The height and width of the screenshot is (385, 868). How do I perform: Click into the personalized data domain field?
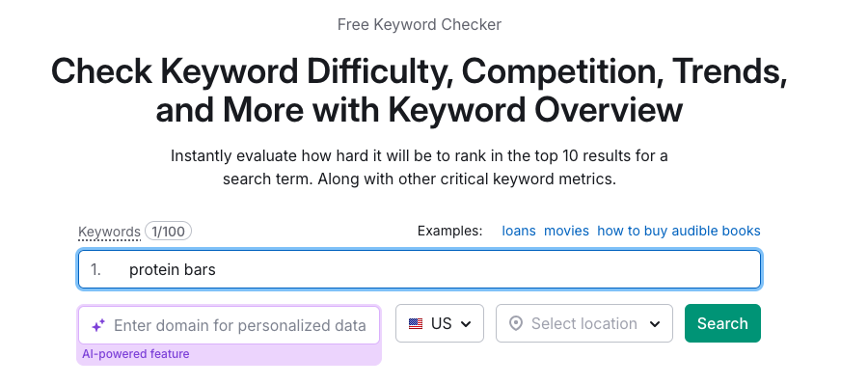(230, 325)
